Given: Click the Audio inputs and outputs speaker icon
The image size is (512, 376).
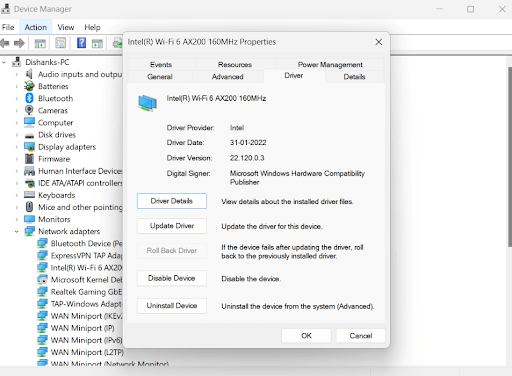Looking at the screenshot, I should click(x=29, y=74).
